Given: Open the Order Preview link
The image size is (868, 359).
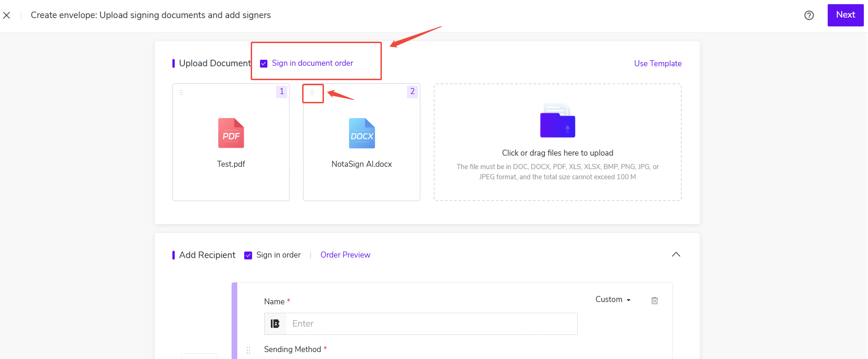Looking at the screenshot, I should [345, 255].
